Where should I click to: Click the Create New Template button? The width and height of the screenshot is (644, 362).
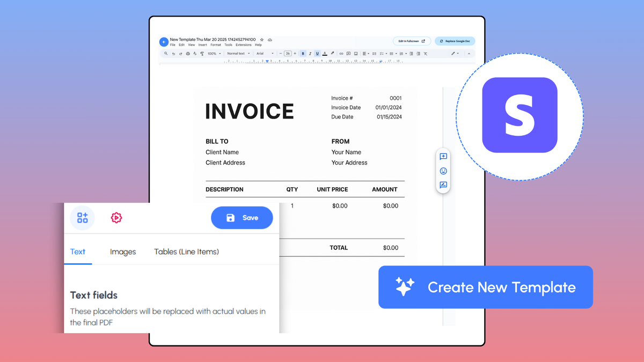pos(485,287)
